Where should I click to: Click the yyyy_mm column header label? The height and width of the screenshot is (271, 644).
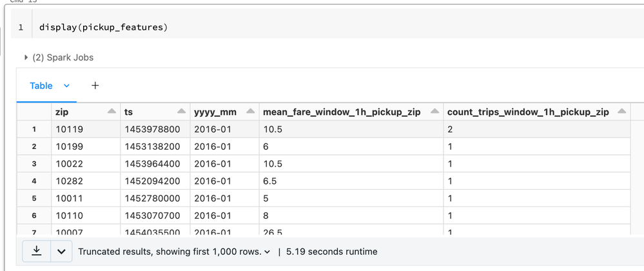(x=215, y=112)
